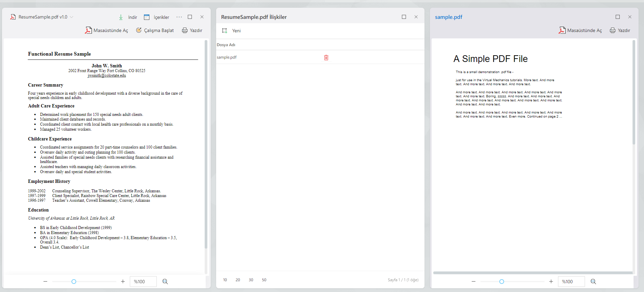Click the magnifier icon in sample.pdf viewer
644x292 pixels.
point(593,282)
